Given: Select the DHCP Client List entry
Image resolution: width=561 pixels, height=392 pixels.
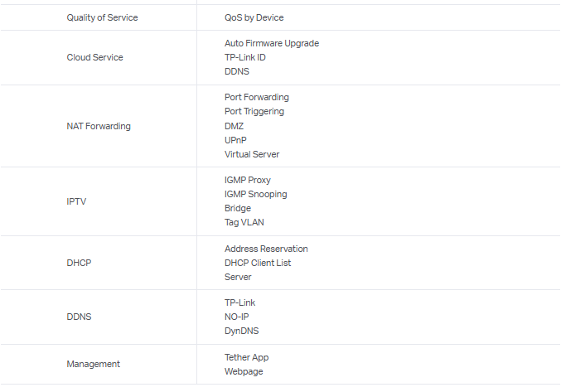Looking at the screenshot, I should [258, 263].
